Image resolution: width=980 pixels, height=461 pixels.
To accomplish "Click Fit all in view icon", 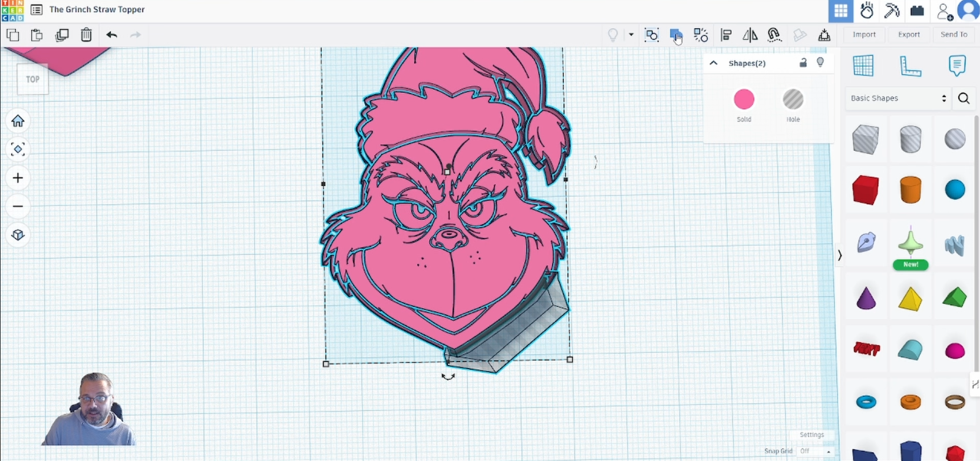I will (x=18, y=150).
